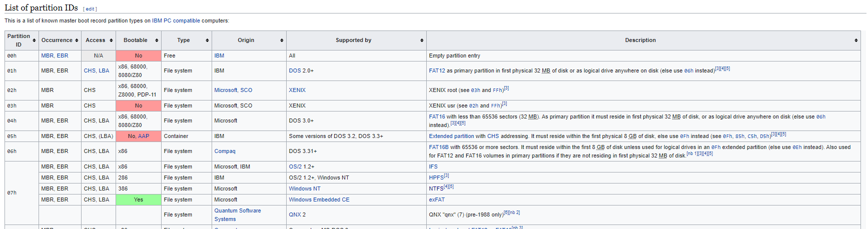Open the Windows Embedded CE link
Image resolution: width=868 pixels, height=229 pixels.
pos(319,199)
